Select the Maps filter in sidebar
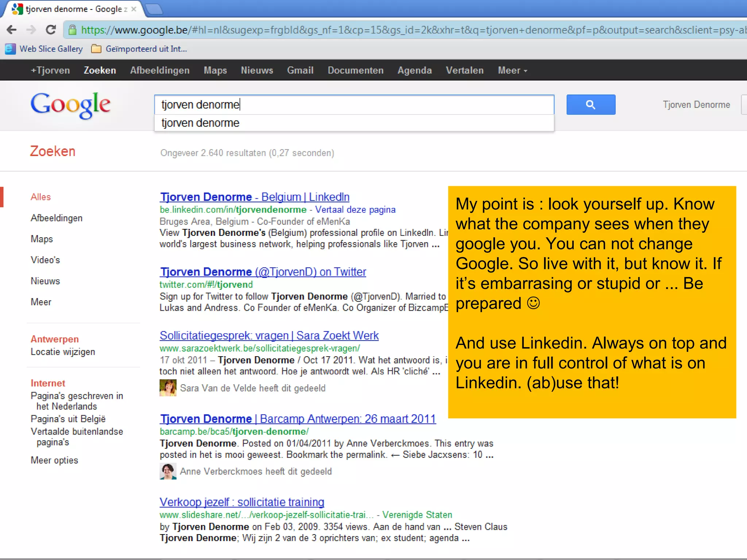Viewport: 747px width, 560px height. click(42, 239)
